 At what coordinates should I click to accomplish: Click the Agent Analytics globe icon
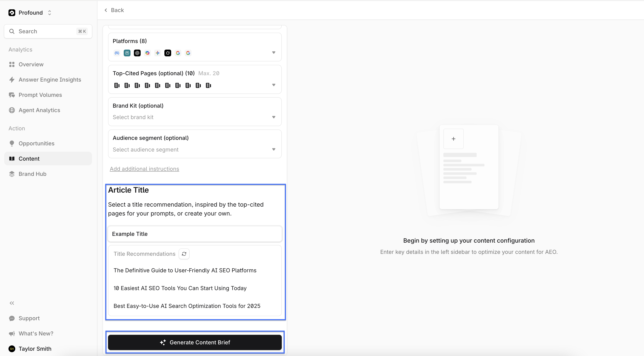click(x=12, y=110)
